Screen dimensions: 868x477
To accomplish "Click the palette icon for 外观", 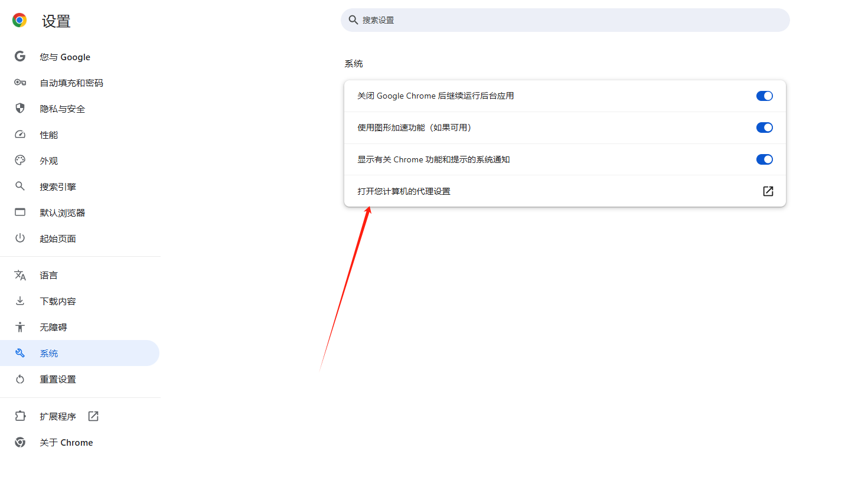I will (20, 161).
